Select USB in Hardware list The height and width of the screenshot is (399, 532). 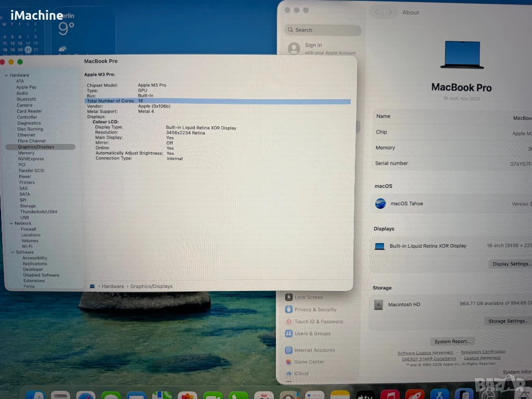coord(24,218)
